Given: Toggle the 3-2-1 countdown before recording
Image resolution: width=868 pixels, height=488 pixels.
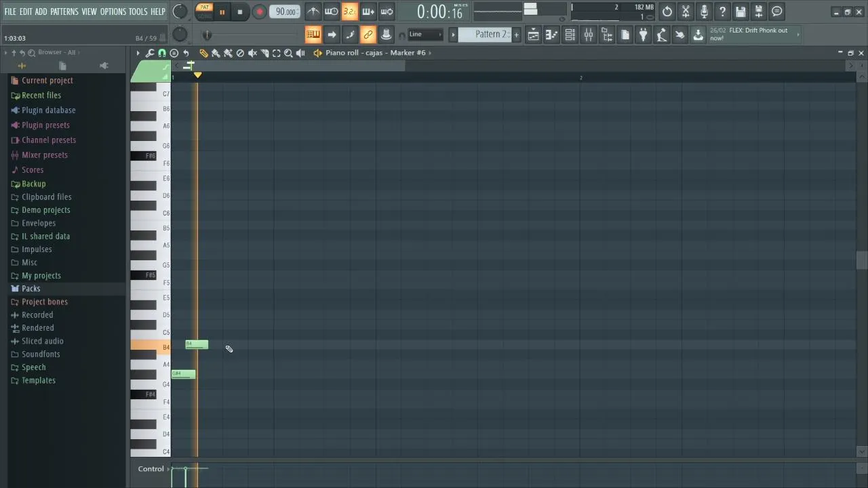Looking at the screenshot, I should [350, 12].
